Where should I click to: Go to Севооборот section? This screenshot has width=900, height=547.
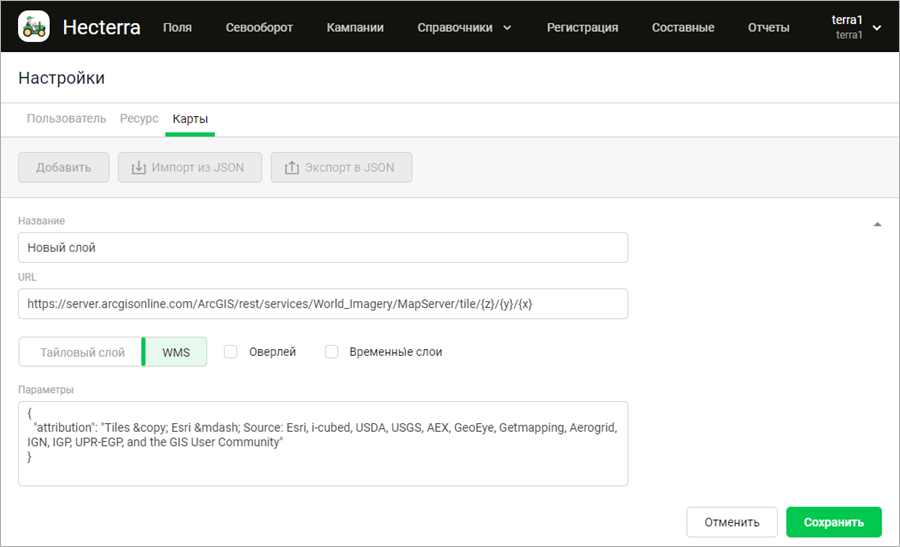(259, 28)
